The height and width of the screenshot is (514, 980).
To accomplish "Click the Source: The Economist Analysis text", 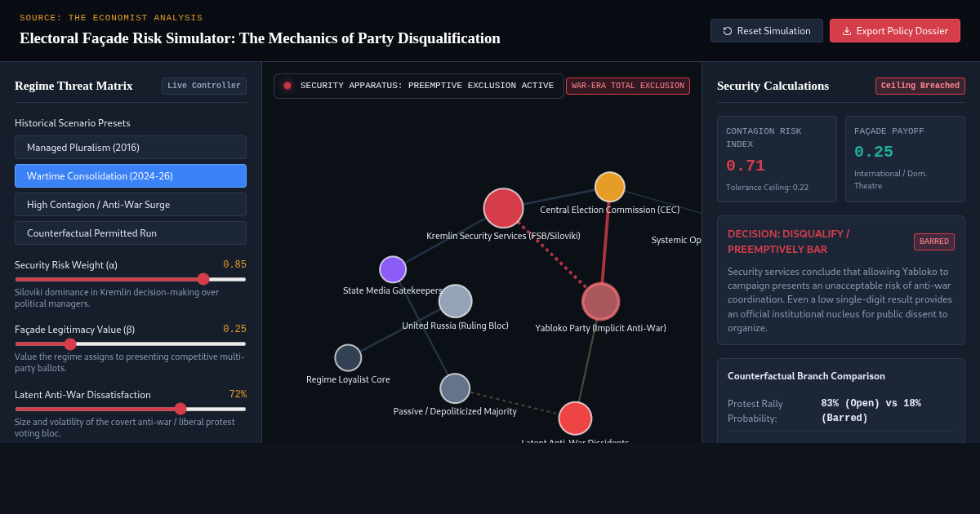I will click(111, 18).
